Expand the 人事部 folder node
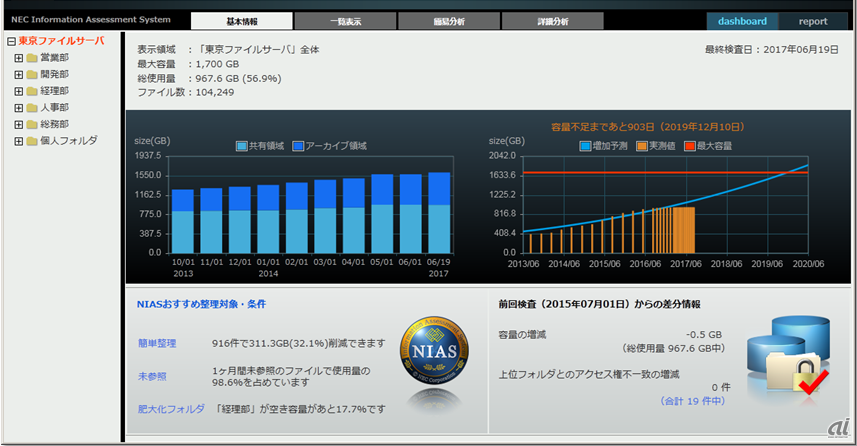The image size is (857, 446). (x=19, y=108)
